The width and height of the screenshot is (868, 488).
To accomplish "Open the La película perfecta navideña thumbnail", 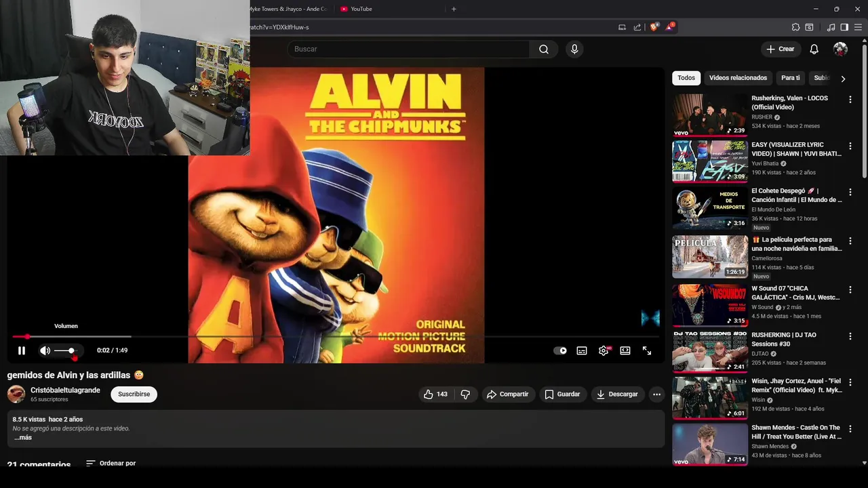I will pyautogui.click(x=710, y=257).
